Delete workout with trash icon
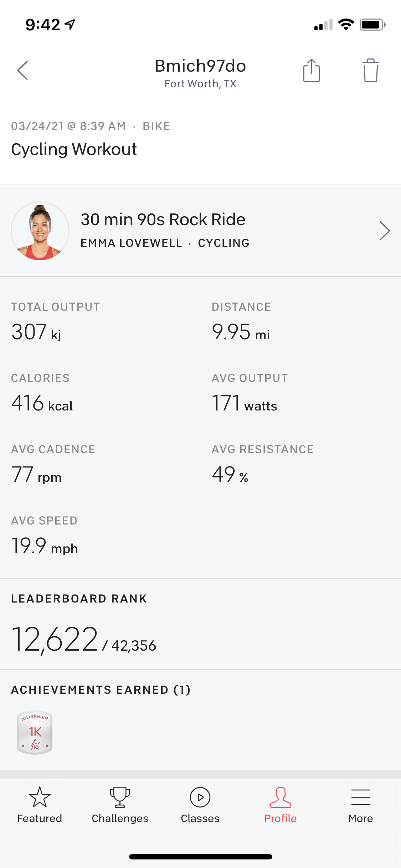 (x=371, y=71)
